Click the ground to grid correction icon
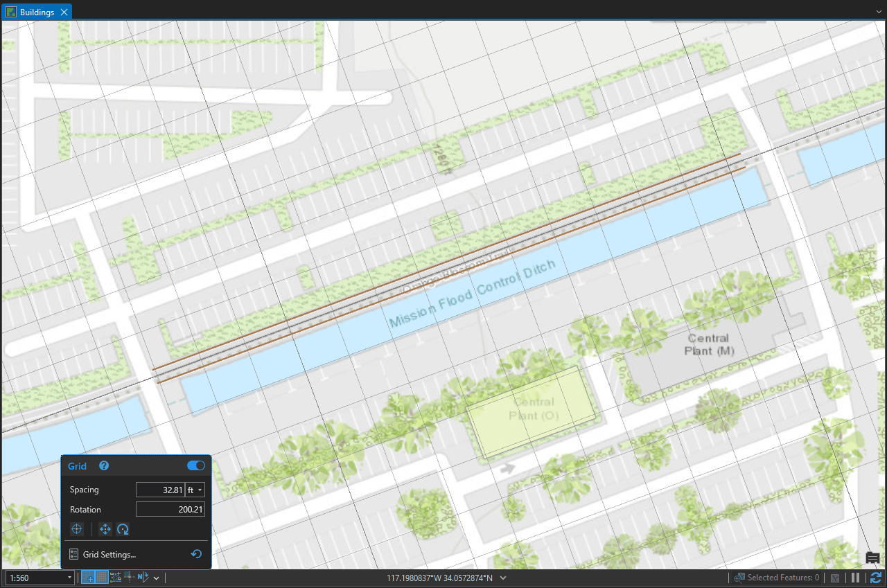Screen dimensions: 887x588 click(x=143, y=577)
